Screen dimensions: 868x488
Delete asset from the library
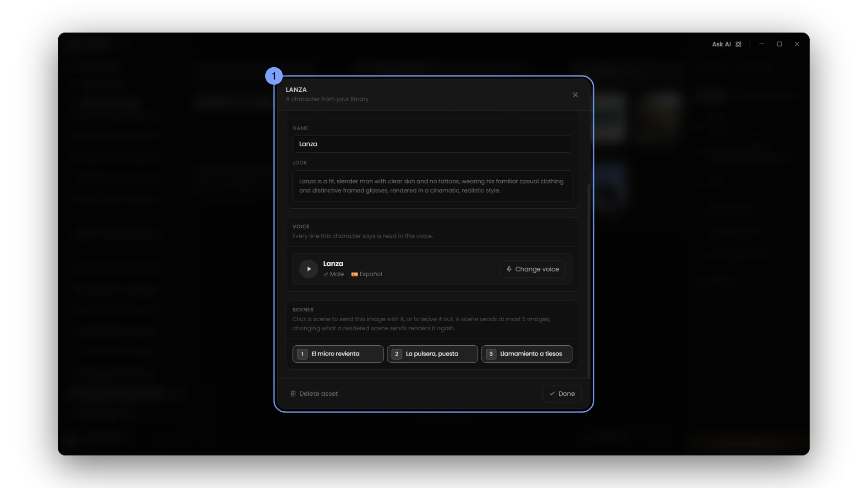[x=314, y=394]
